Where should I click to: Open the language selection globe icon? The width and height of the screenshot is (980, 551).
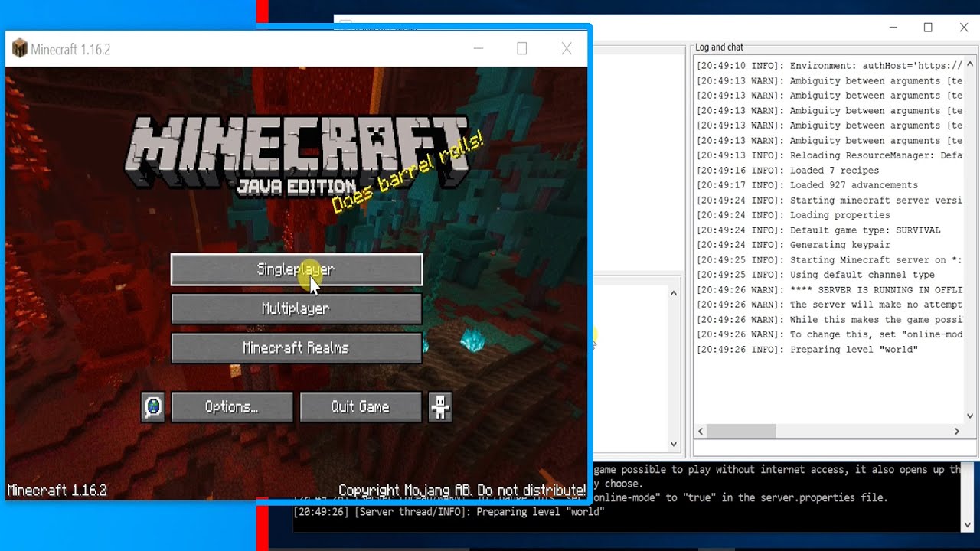coord(153,407)
